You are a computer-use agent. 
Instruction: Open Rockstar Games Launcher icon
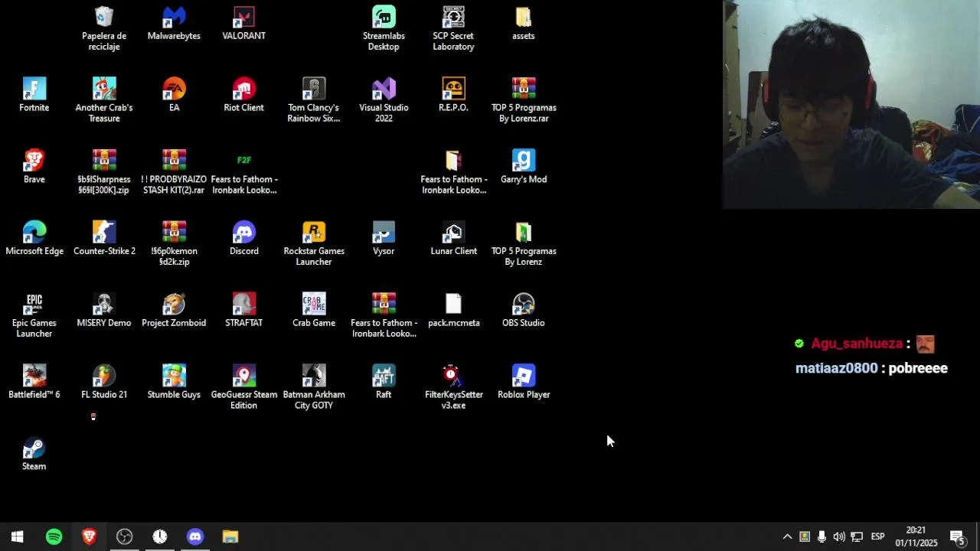click(x=314, y=244)
